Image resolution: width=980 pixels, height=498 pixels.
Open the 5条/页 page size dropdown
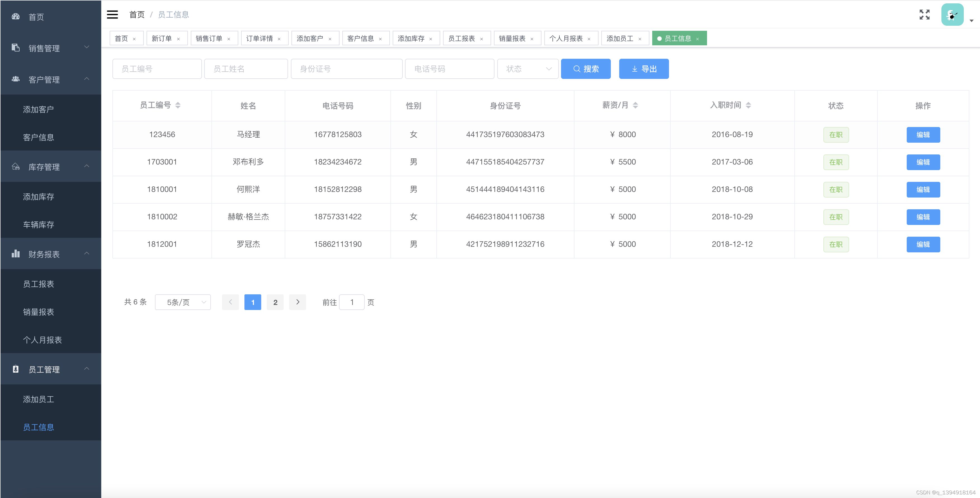pyautogui.click(x=183, y=302)
